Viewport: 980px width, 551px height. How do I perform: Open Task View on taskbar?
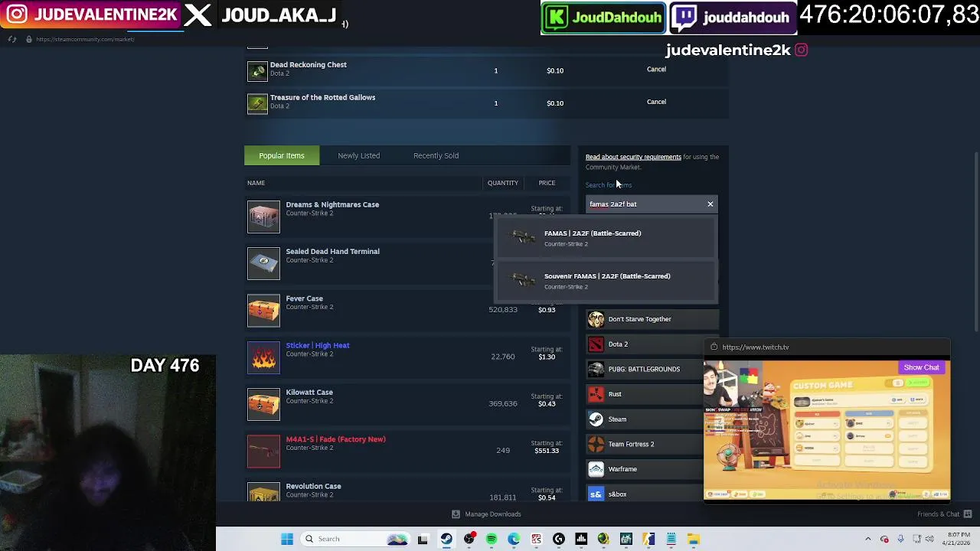(x=423, y=539)
